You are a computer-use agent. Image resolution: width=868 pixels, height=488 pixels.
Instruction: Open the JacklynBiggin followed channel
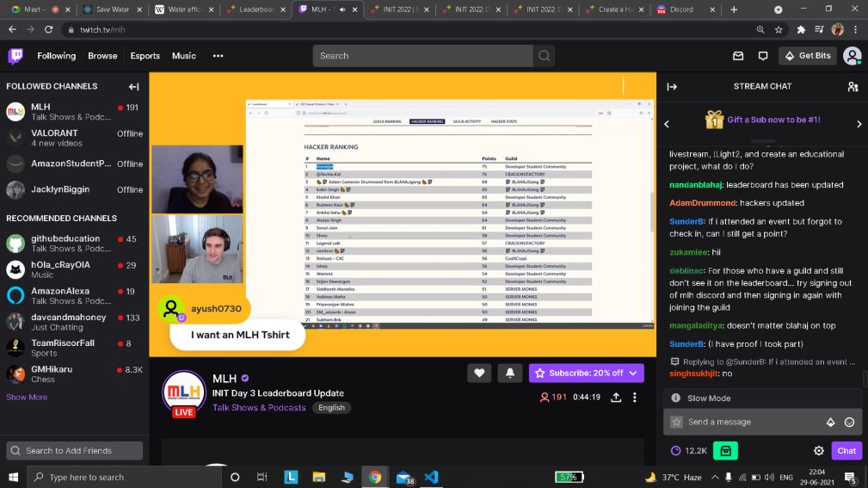point(74,189)
